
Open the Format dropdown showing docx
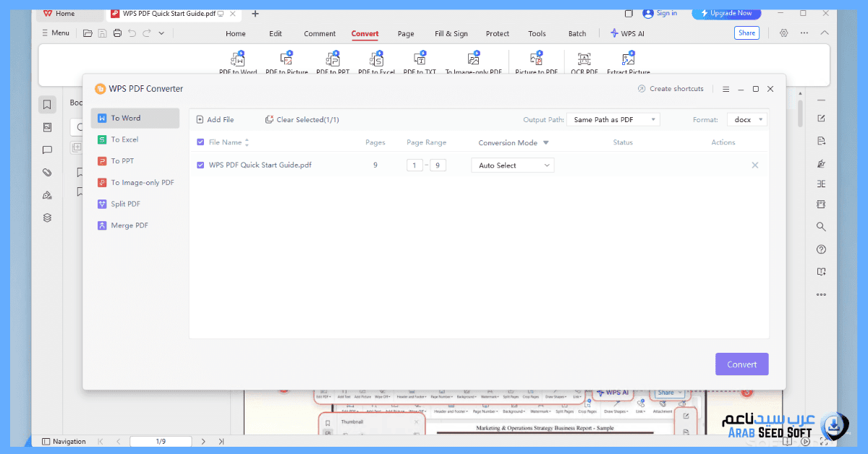(x=746, y=119)
